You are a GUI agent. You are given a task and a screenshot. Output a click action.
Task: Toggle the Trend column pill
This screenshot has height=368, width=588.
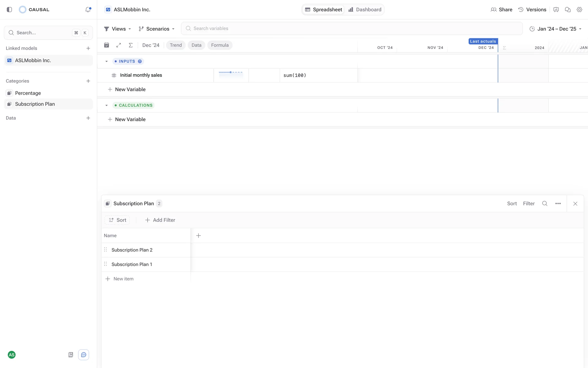(x=175, y=45)
